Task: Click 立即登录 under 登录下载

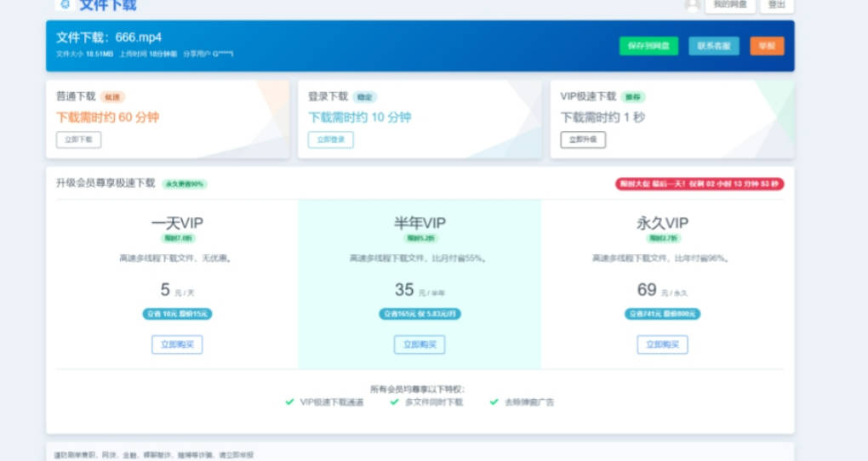Action: (x=330, y=139)
